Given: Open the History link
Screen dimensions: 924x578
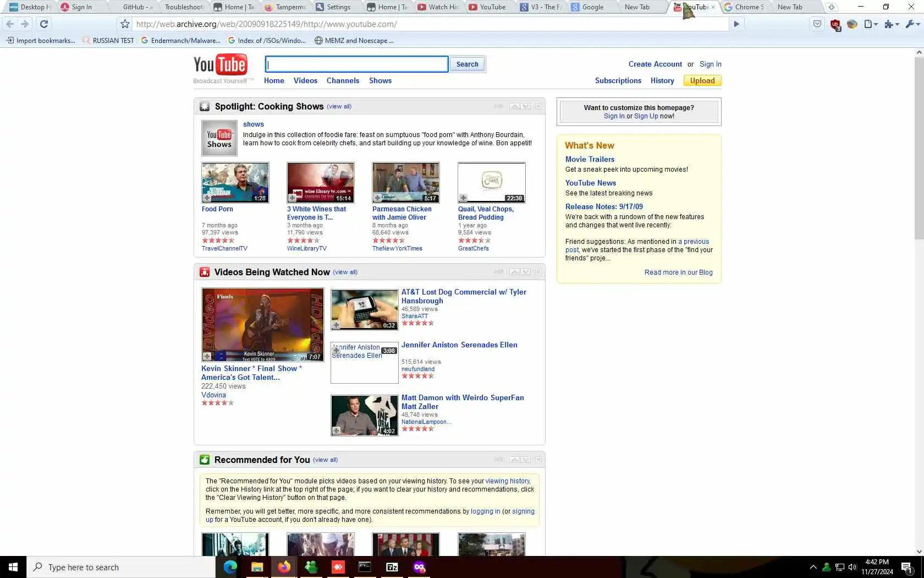Looking at the screenshot, I should click(x=662, y=80).
